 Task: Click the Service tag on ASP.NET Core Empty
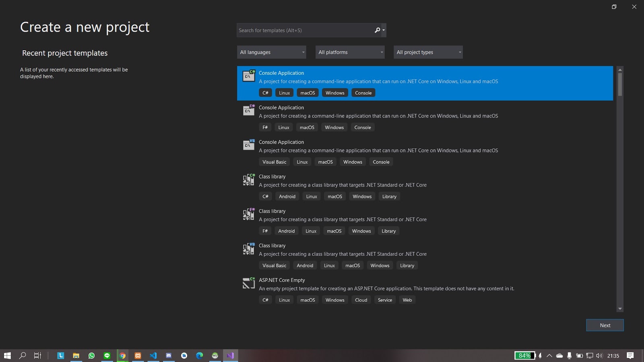[385, 300]
